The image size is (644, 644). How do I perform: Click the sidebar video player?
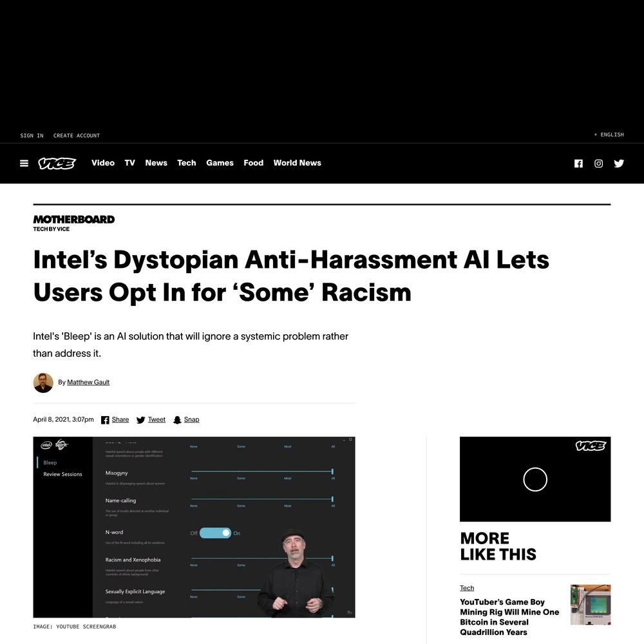(535, 479)
